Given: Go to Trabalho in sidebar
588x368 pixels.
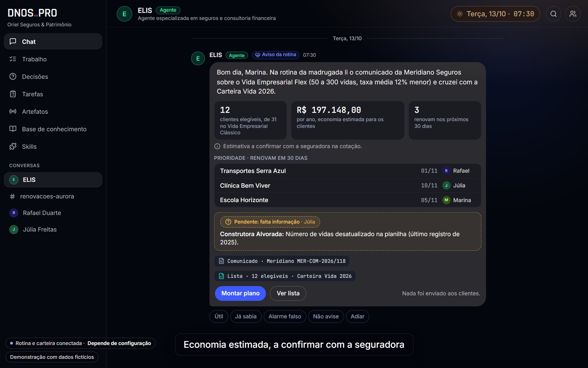Looking at the screenshot, I should [53, 59].
